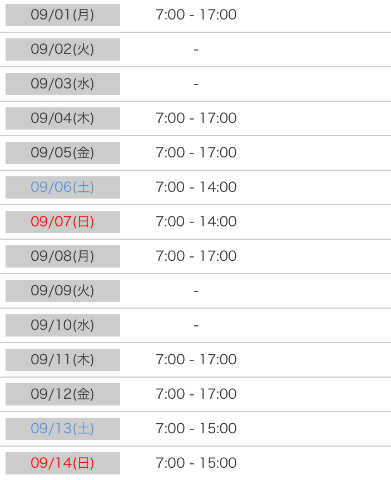Select the blue 09/13(土) date label
The width and height of the screenshot is (391, 480).
tap(62, 429)
